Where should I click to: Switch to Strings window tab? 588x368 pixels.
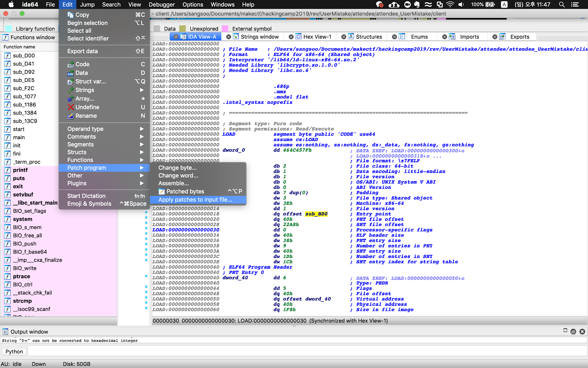tap(260, 37)
